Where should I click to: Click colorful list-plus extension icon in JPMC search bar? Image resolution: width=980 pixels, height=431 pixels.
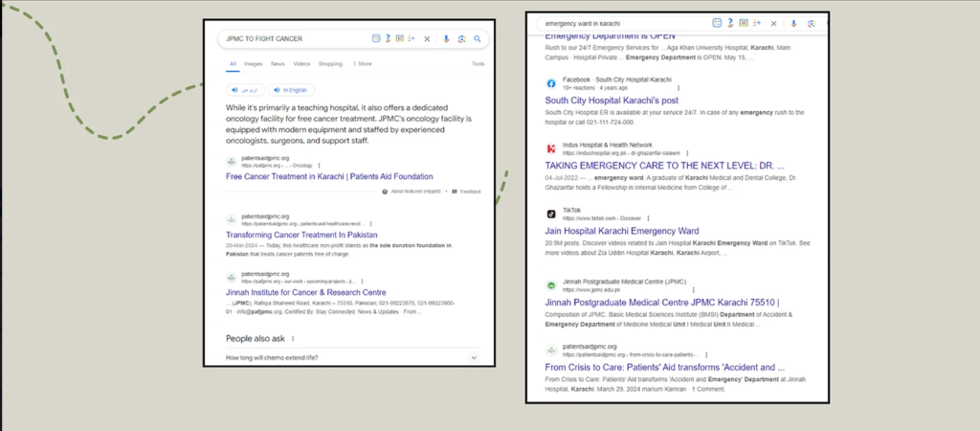412,38
